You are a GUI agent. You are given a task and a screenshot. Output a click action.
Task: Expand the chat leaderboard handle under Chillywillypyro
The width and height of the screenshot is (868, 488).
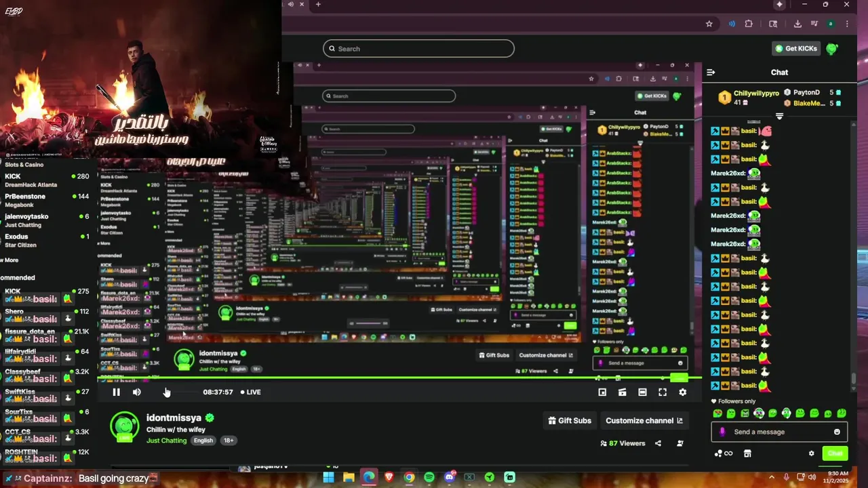tap(779, 117)
